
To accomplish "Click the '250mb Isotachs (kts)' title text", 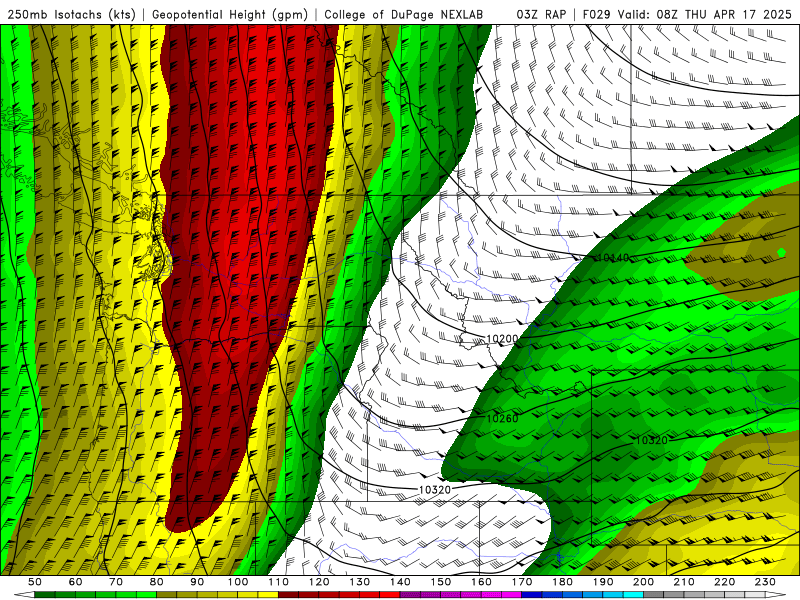I will 71,14.
